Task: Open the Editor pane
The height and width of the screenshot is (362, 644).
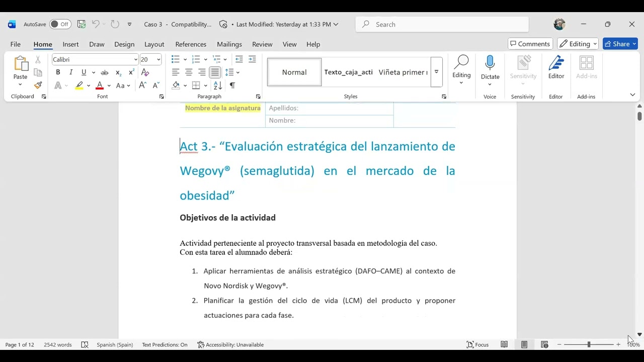Action: [x=556, y=67]
